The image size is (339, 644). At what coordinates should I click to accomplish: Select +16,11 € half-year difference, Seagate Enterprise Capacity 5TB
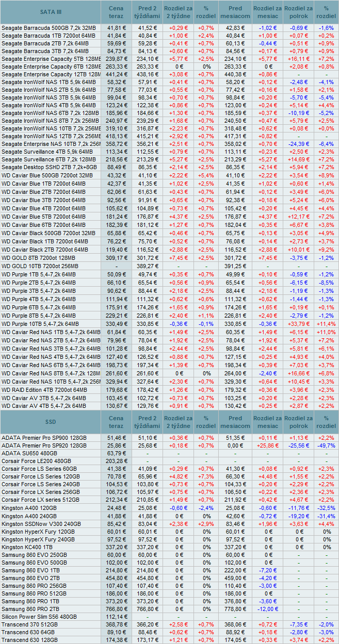pyautogui.click(x=298, y=59)
